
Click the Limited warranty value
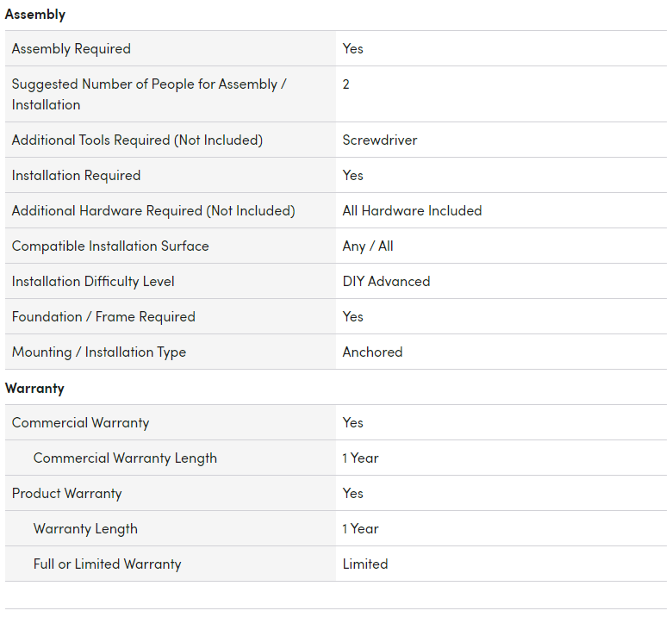pos(365,564)
